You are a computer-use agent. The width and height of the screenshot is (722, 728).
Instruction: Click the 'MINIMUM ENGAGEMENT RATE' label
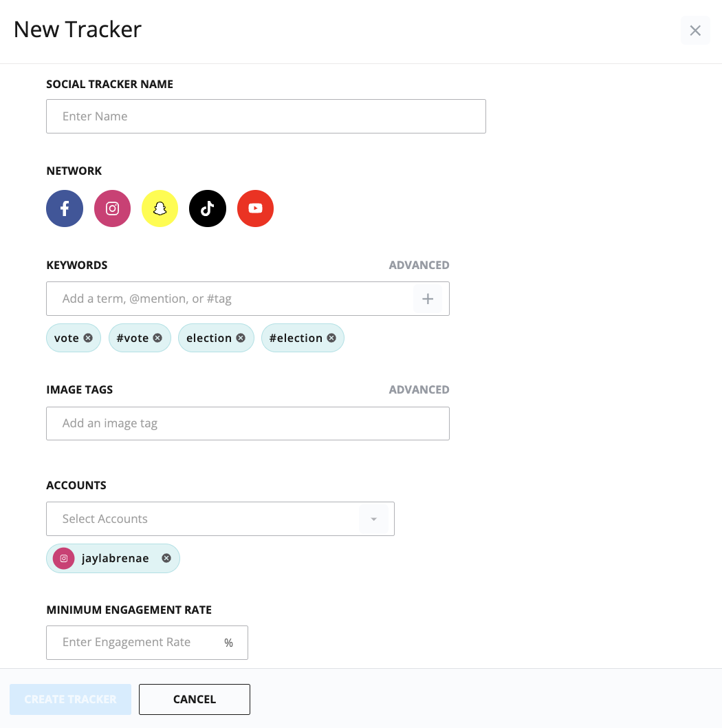(129, 610)
